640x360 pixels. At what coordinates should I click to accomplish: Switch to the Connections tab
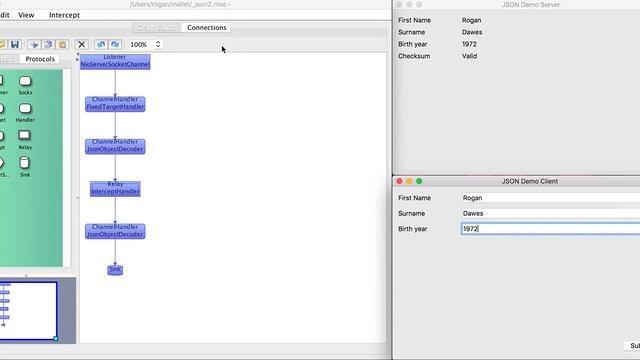pyautogui.click(x=207, y=28)
